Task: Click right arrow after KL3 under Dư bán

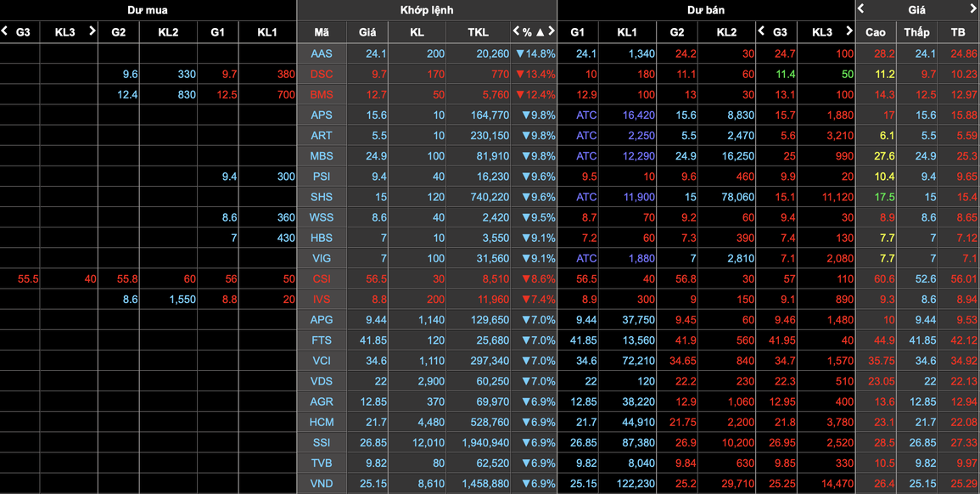Action: click(x=848, y=31)
